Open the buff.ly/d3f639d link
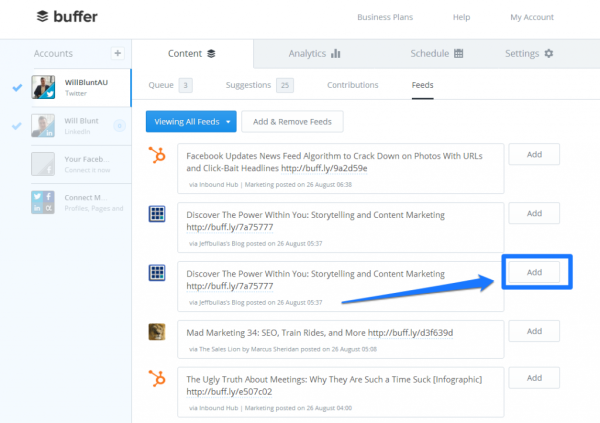This screenshot has height=423, width=600. (410, 333)
